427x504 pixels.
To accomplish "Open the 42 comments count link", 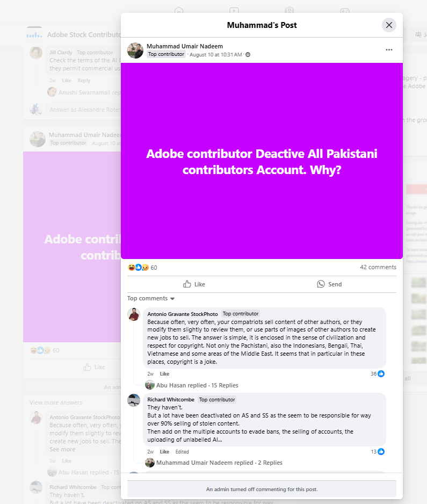I will (x=378, y=267).
